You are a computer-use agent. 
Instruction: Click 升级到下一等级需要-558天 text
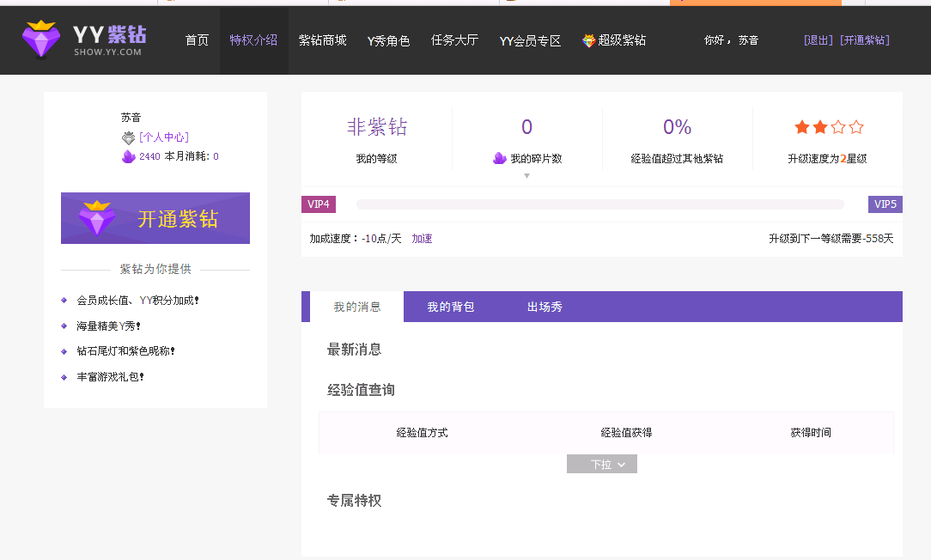point(831,238)
